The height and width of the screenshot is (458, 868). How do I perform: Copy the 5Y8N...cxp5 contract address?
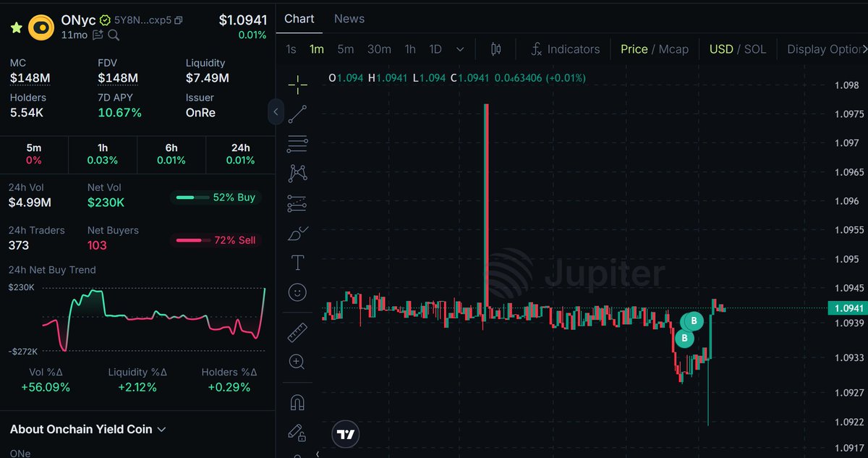[179, 20]
